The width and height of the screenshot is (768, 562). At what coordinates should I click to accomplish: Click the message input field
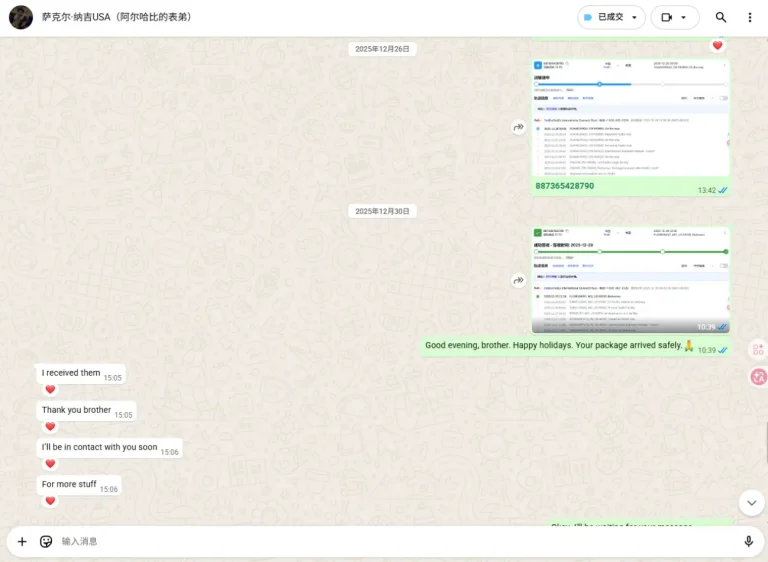click(397, 541)
